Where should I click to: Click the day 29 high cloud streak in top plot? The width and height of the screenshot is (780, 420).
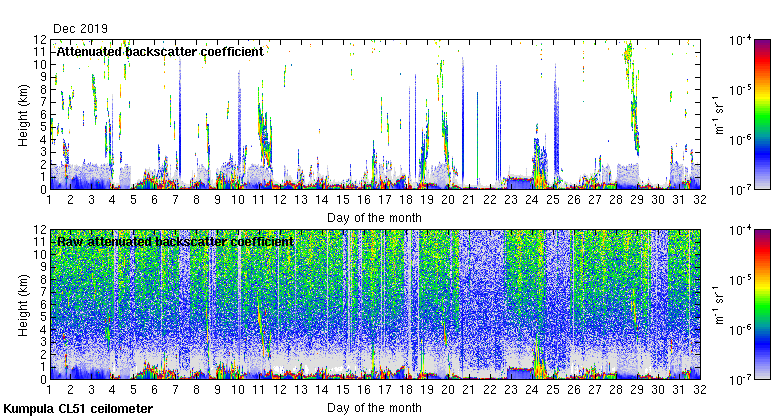631,97
